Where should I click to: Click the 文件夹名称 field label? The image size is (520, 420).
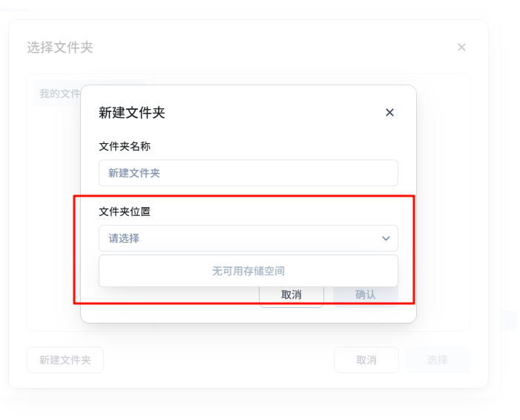125,146
